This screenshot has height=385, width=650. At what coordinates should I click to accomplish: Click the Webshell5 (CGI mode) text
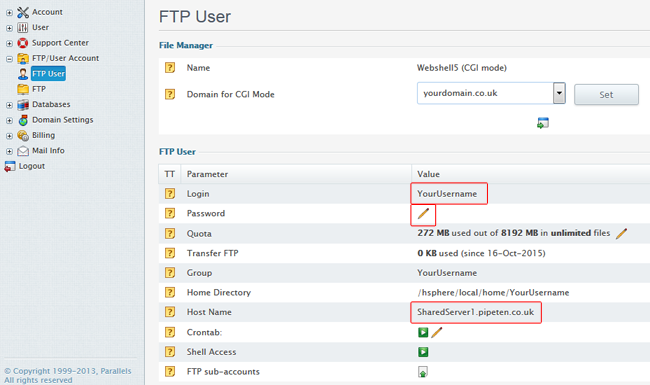[462, 68]
